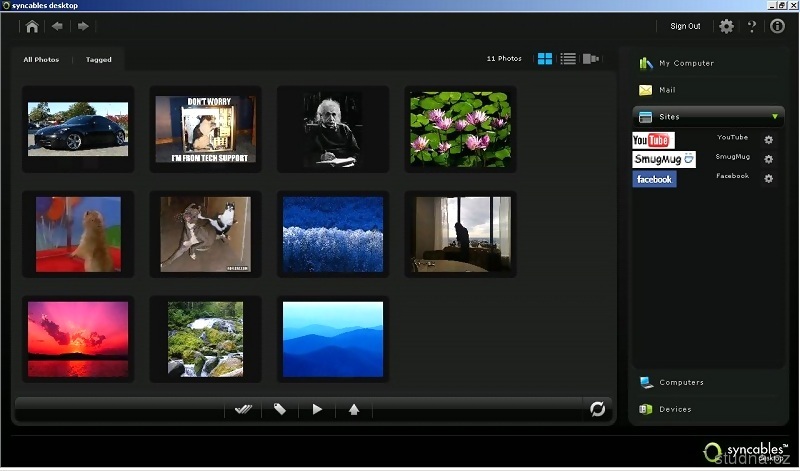Click the upload arrow in bottom toolbar
800x471 pixels.
pyautogui.click(x=354, y=409)
